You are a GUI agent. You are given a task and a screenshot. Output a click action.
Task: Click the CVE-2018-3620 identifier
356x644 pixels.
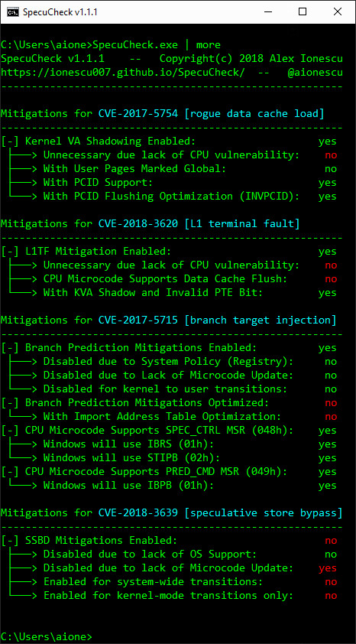coord(138,224)
